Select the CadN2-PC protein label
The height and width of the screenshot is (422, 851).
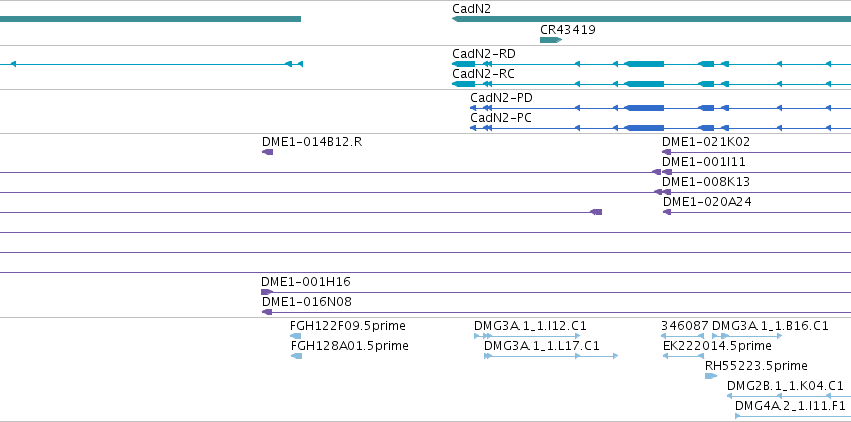tap(501, 118)
